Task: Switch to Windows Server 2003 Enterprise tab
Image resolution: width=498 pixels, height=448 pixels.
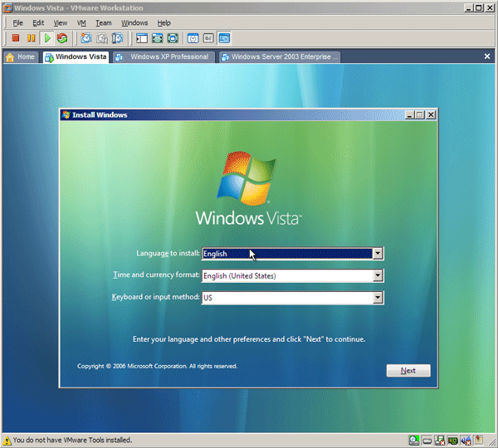Action: pyautogui.click(x=280, y=57)
